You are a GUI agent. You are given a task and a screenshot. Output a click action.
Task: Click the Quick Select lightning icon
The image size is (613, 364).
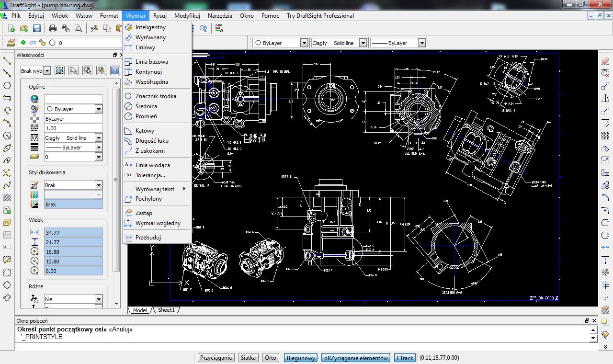101,70
